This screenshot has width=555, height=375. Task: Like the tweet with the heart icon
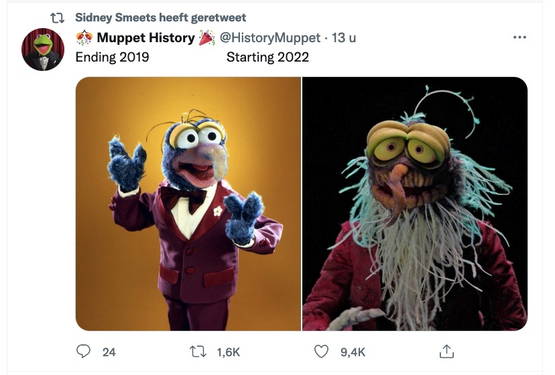tap(321, 352)
